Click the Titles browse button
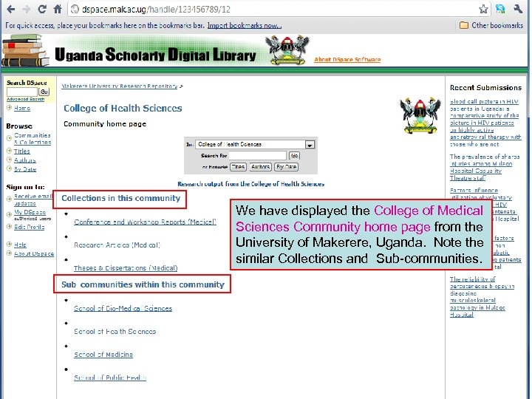 [x=238, y=167]
